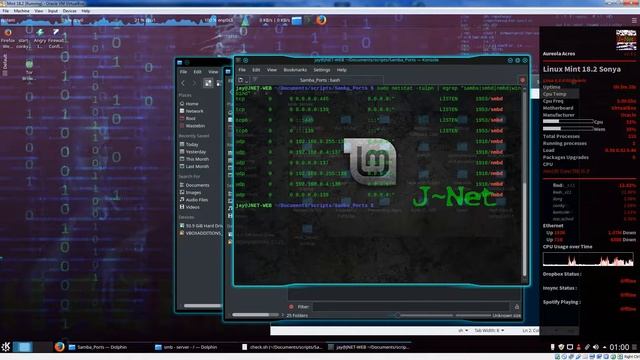This screenshot has width=640, height=360.
Task: Launch Firefox from top panel
Action: click(321, 20)
